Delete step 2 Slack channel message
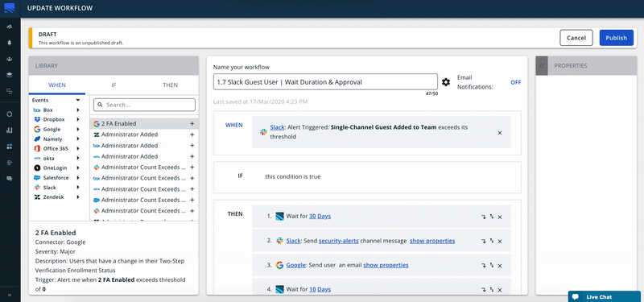This screenshot has height=302, width=644. (x=499, y=242)
